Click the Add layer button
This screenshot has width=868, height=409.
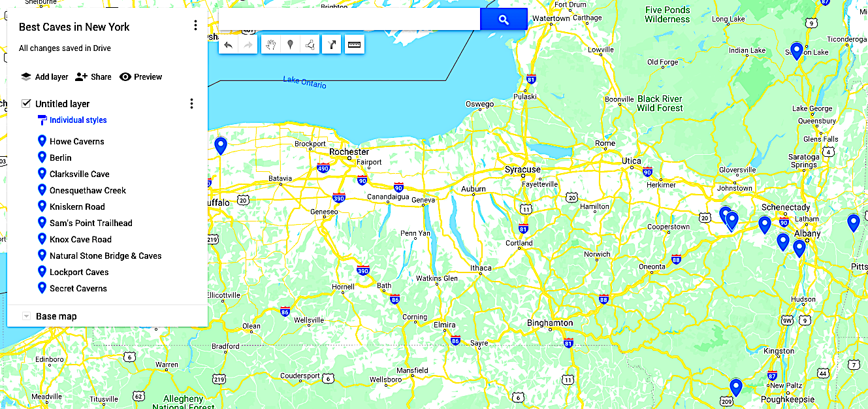[x=44, y=76]
